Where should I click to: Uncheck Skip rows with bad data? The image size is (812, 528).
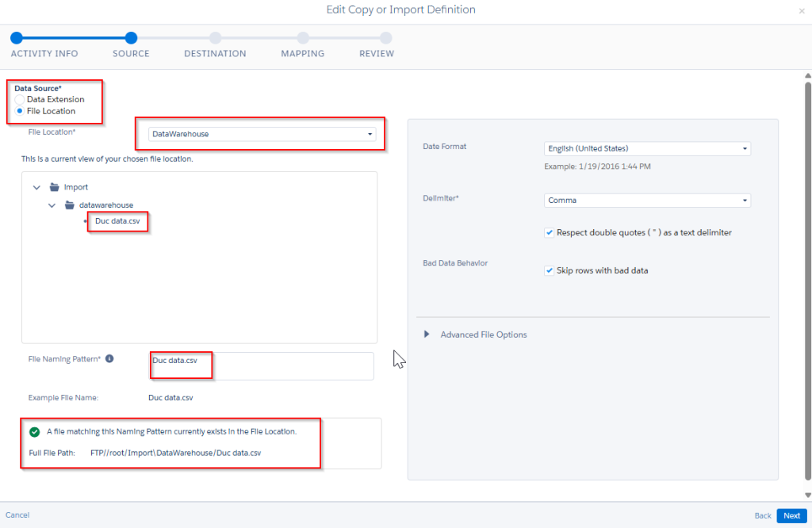549,270
